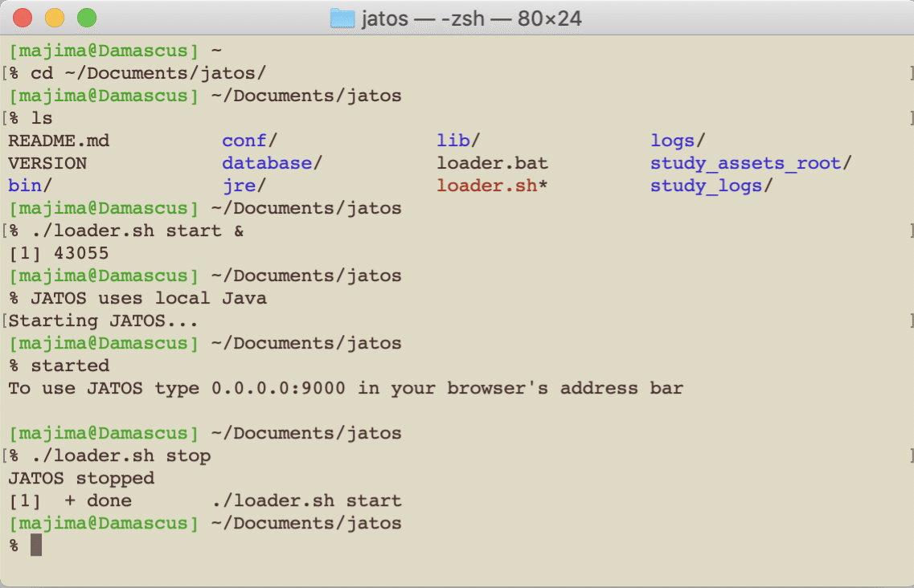Viewport: 914px width, 588px height.
Task: Click the 'database/' directory name
Action: tap(273, 163)
